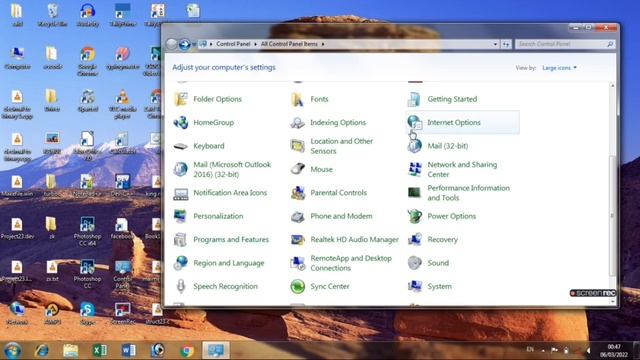Click the taskbar clock and date

pyautogui.click(x=614, y=351)
